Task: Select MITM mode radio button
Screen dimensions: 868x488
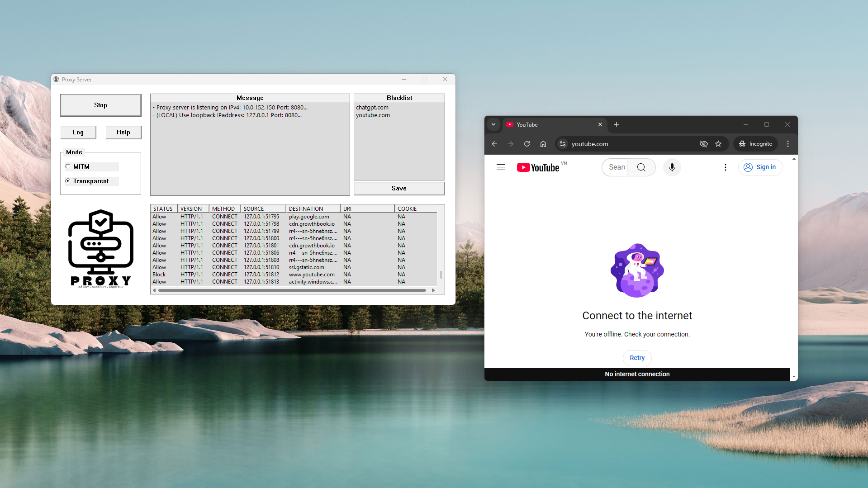Action: point(68,166)
